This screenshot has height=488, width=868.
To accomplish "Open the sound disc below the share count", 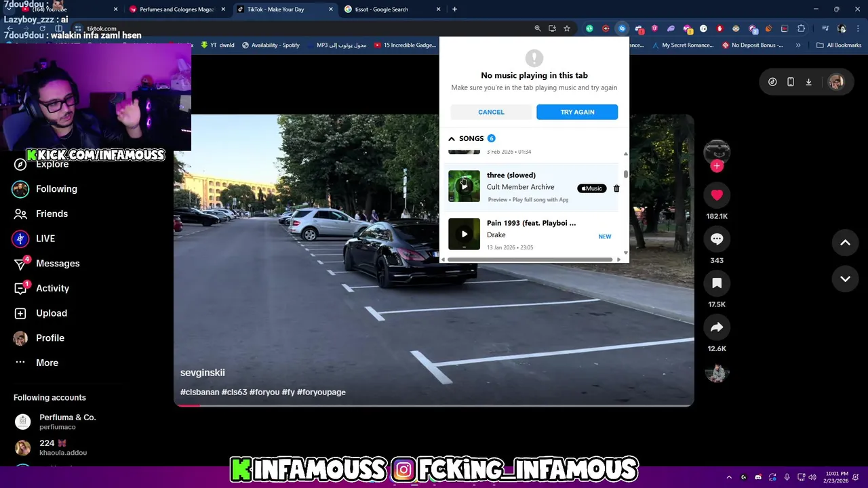I will click(x=717, y=373).
